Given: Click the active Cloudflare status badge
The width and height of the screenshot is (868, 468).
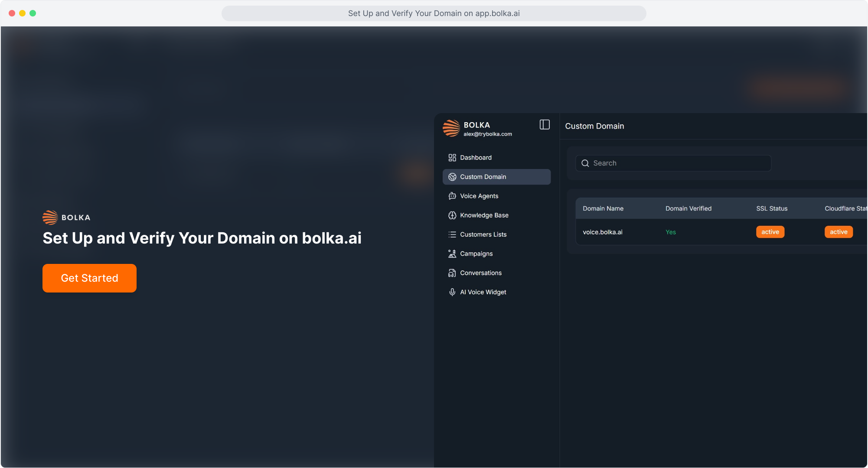Looking at the screenshot, I should [839, 232].
